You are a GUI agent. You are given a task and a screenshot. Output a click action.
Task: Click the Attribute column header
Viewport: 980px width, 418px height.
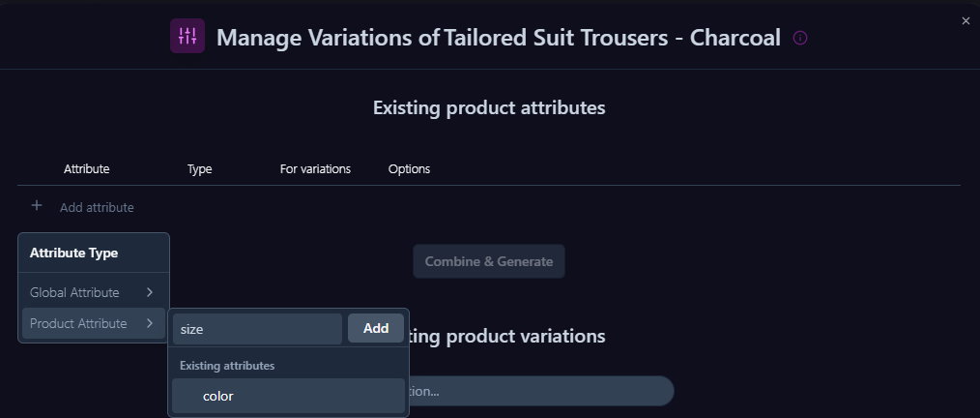click(87, 169)
